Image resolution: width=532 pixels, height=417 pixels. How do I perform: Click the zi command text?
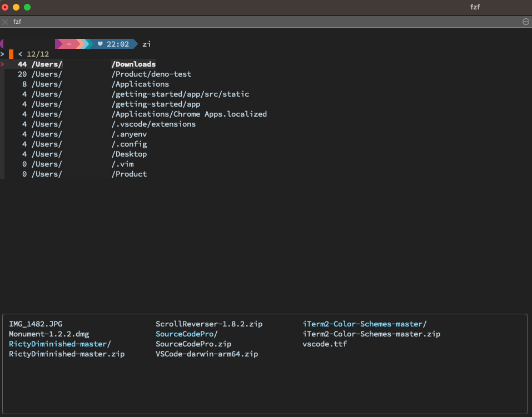click(147, 44)
